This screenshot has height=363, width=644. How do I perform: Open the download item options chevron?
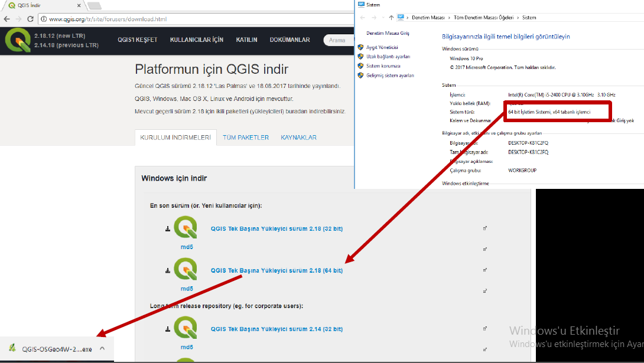(x=102, y=349)
